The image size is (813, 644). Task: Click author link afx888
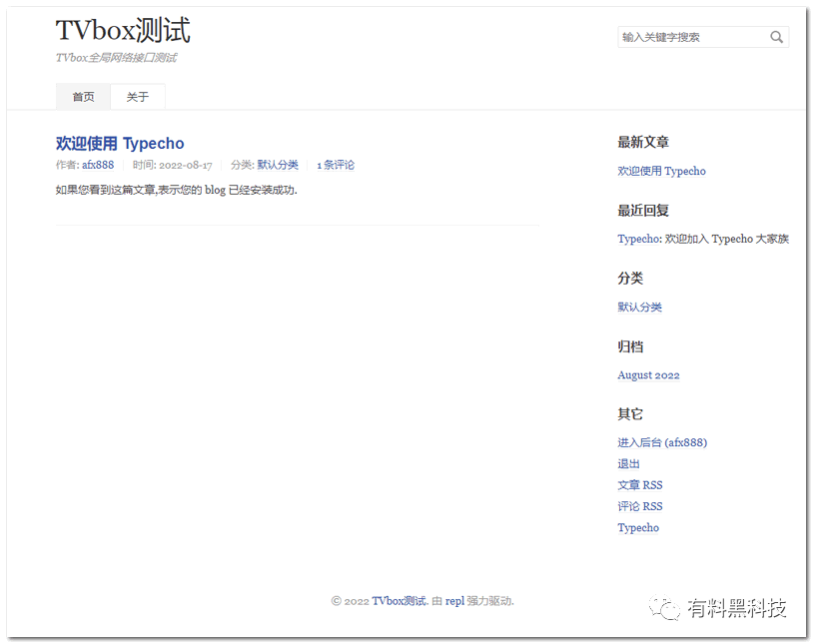click(98, 166)
